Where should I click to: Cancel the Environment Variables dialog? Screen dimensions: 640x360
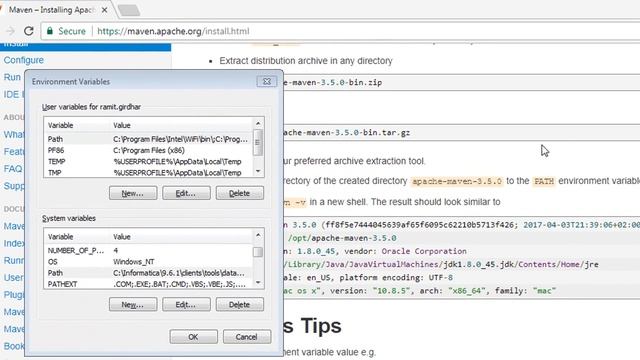click(247, 337)
